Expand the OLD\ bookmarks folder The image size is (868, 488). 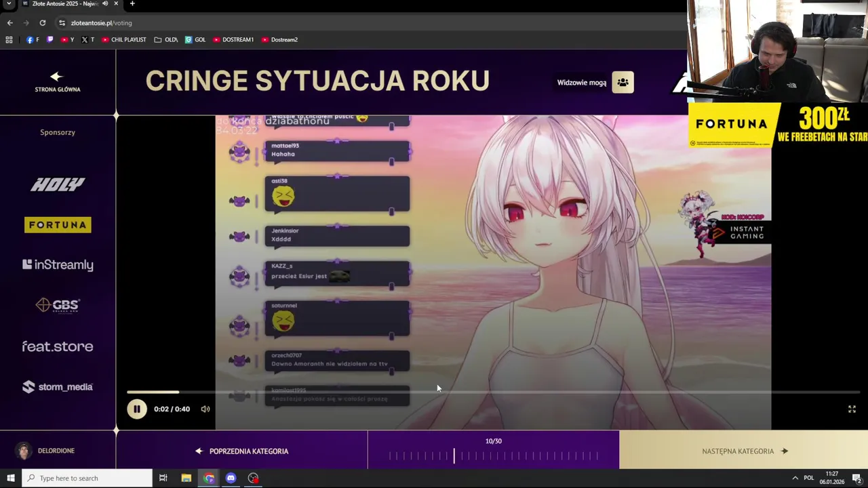point(165,40)
